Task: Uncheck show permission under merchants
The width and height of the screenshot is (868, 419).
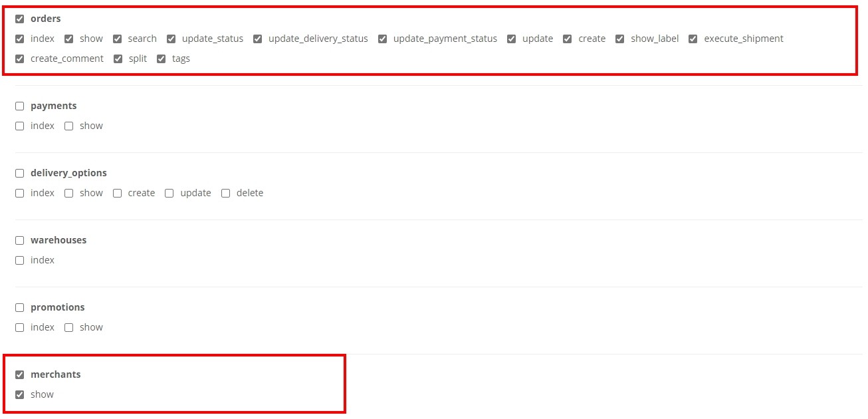Action: [19, 394]
